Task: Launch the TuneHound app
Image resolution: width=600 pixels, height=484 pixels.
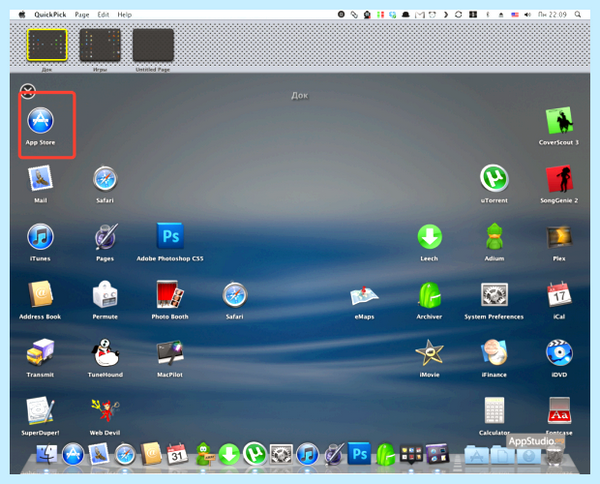Action: coord(105,353)
